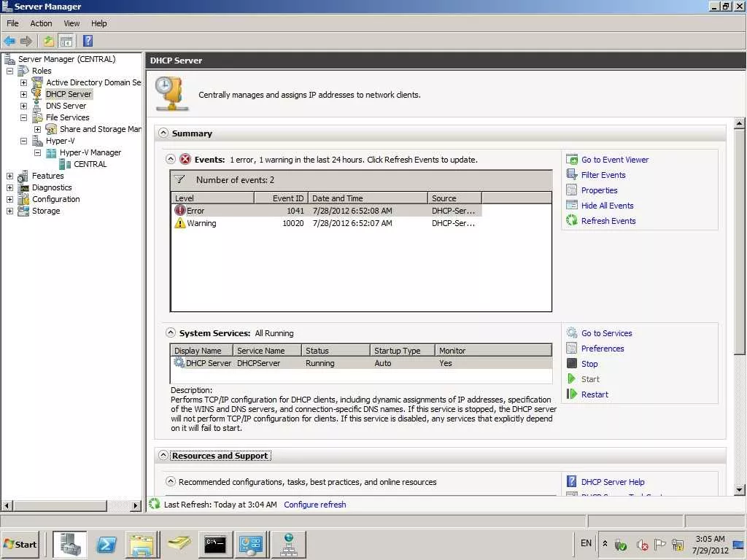The image size is (747, 560).
Task: Click the Configure refresh link
Action: coord(315,505)
